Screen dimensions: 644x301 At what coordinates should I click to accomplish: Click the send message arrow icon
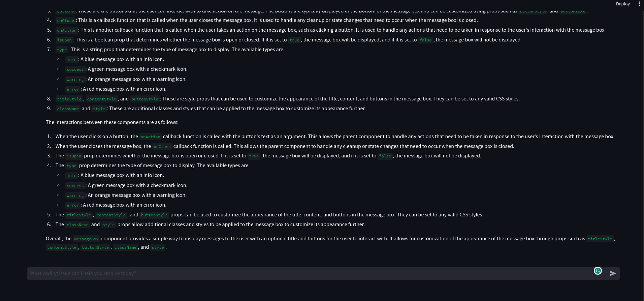coord(613,273)
